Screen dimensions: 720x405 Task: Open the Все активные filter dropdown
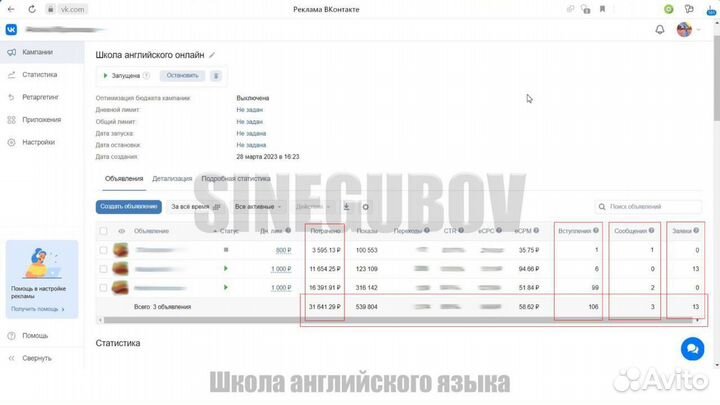tap(258, 207)
